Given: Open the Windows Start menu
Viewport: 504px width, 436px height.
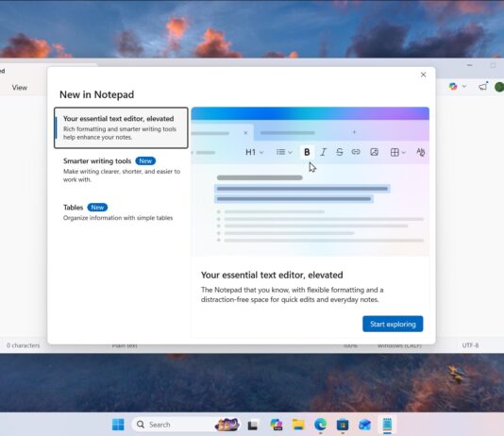Looking at the screenshot, I should pos(118,425).
